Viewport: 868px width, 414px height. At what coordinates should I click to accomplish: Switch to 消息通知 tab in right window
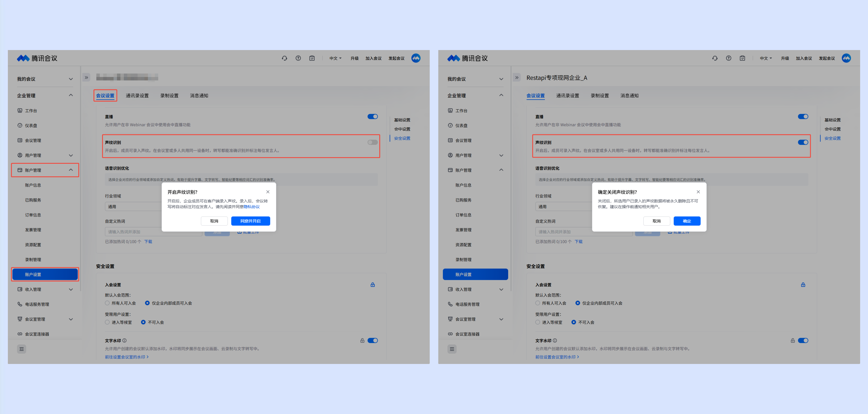629,96
